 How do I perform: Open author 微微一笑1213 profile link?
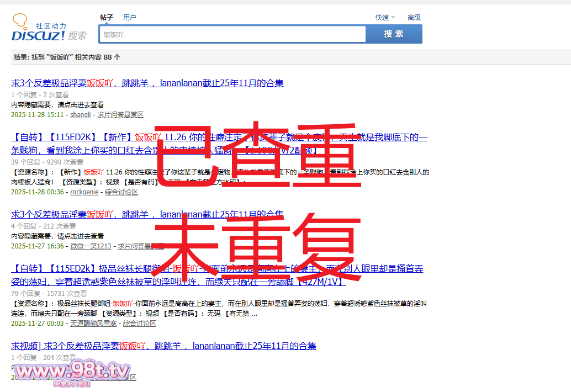(91, 246)
